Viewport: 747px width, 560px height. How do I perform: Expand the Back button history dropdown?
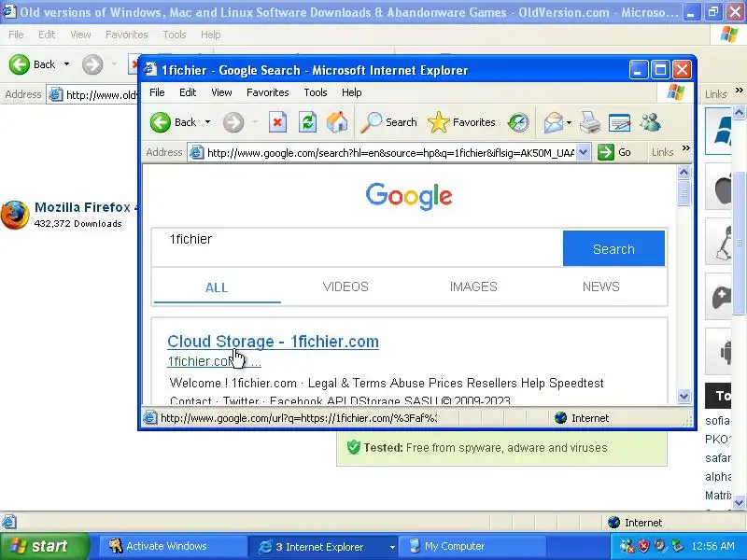[207, 122]
